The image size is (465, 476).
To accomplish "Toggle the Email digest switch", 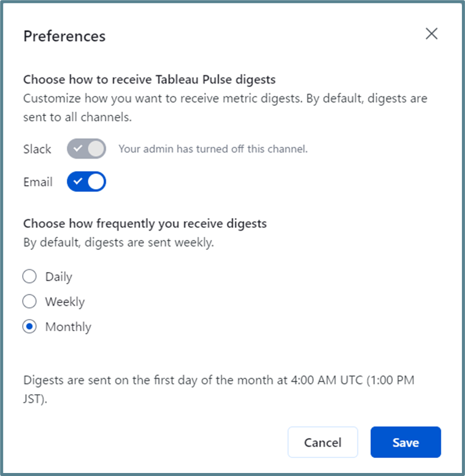I will (87, 182).
